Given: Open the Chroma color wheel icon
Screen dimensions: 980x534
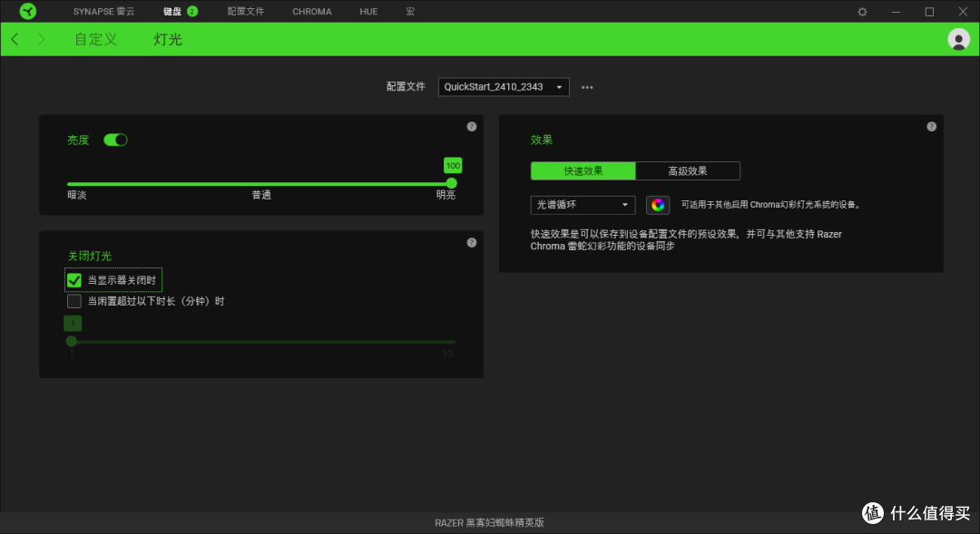Looking at the screenshot, I should pos(658,205).
